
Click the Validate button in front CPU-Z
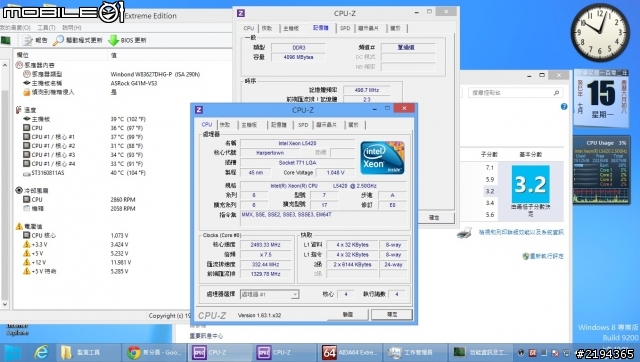coord(348,314)
